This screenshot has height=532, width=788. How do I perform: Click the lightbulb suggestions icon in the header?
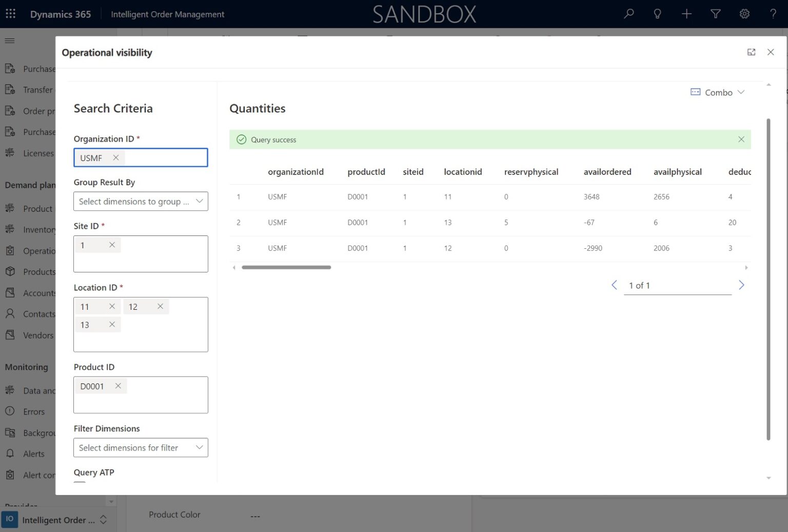pos(657,14)
